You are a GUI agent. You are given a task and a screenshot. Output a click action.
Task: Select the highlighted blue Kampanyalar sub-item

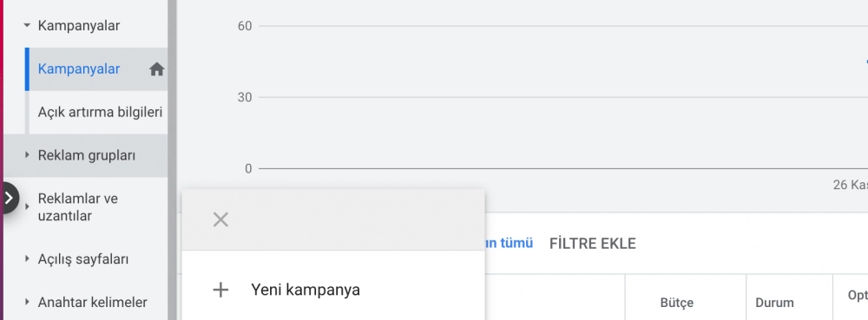click(x=79, y=69)
